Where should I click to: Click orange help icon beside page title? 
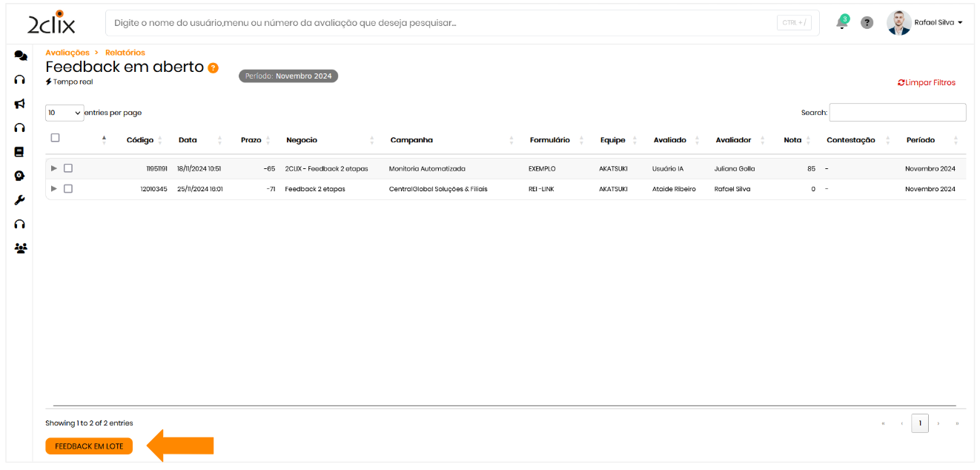(213, 68)
